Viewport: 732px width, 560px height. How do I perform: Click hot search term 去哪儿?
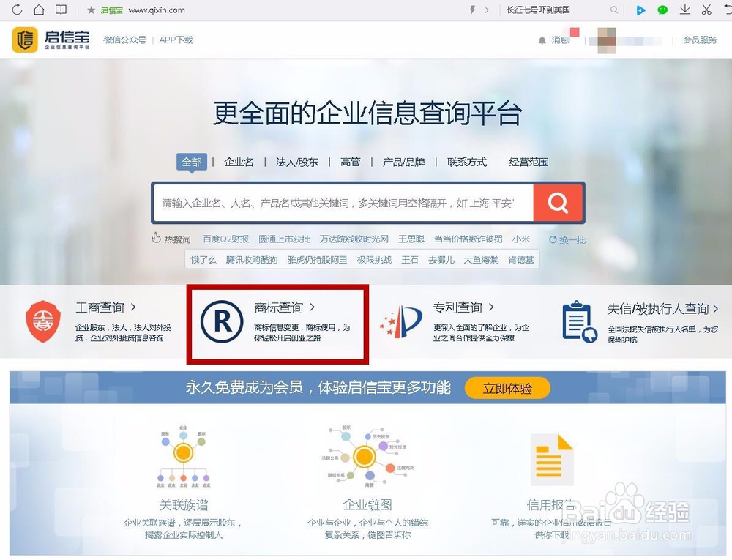[x=441, y=260]
